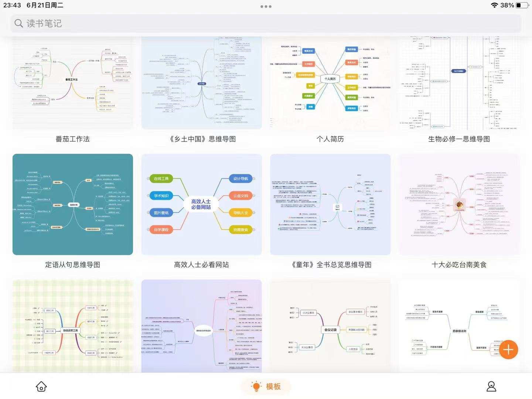Open the 番茄工作法 template thumbnail
Screen dimensions: 532x399
tap(73, 83)
